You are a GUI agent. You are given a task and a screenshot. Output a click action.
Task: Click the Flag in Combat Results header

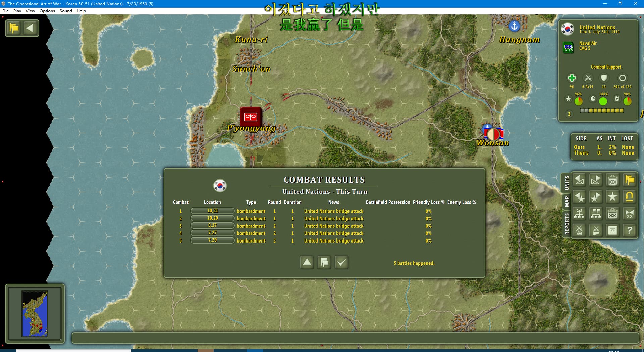tap(220, 185)
